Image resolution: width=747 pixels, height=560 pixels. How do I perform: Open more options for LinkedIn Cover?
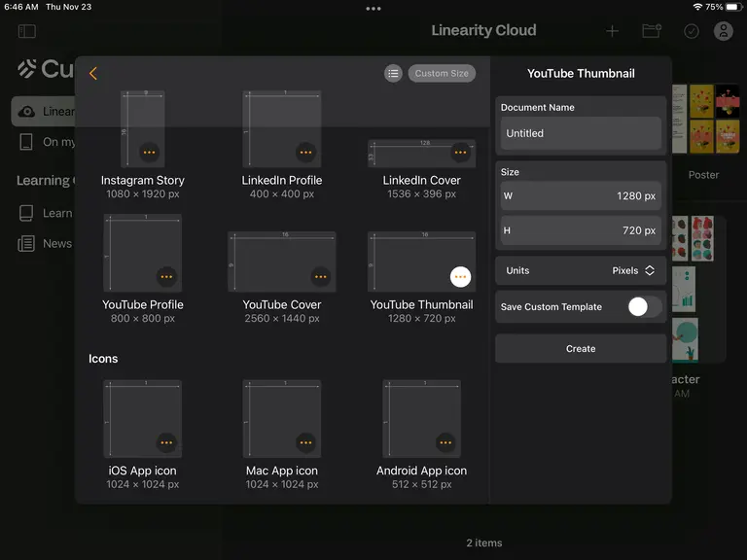[460, 153]
